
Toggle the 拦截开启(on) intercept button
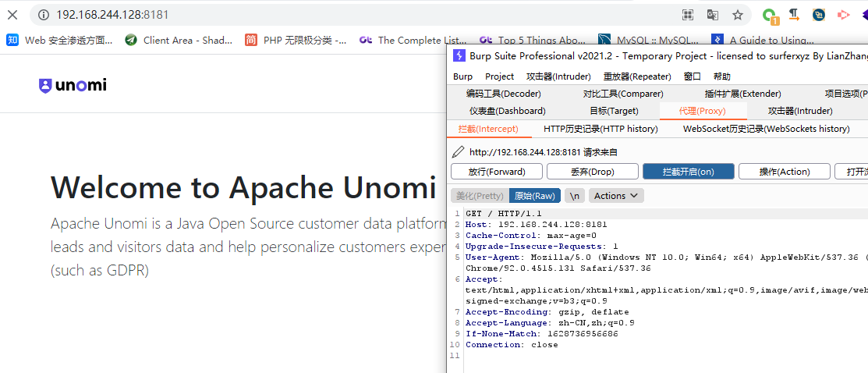[x=688, y=171]
